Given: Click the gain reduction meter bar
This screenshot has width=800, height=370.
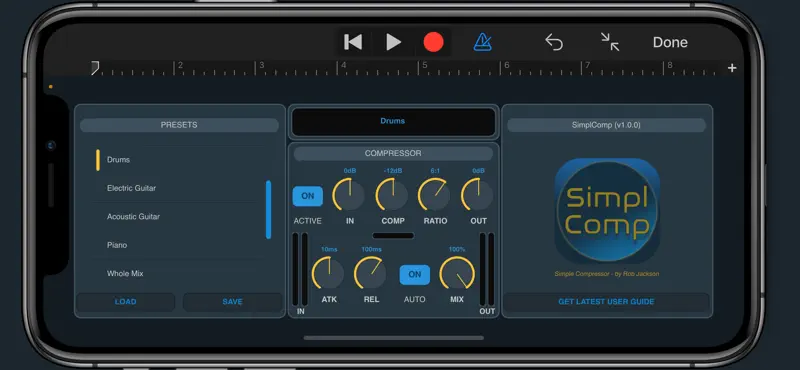Looking at the screenshot, I should [393, 236].
